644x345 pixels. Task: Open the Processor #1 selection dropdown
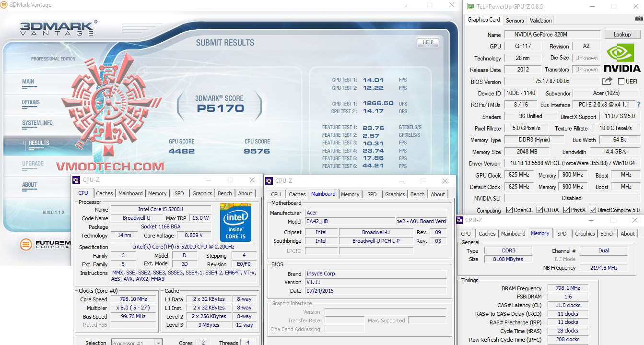137,343
